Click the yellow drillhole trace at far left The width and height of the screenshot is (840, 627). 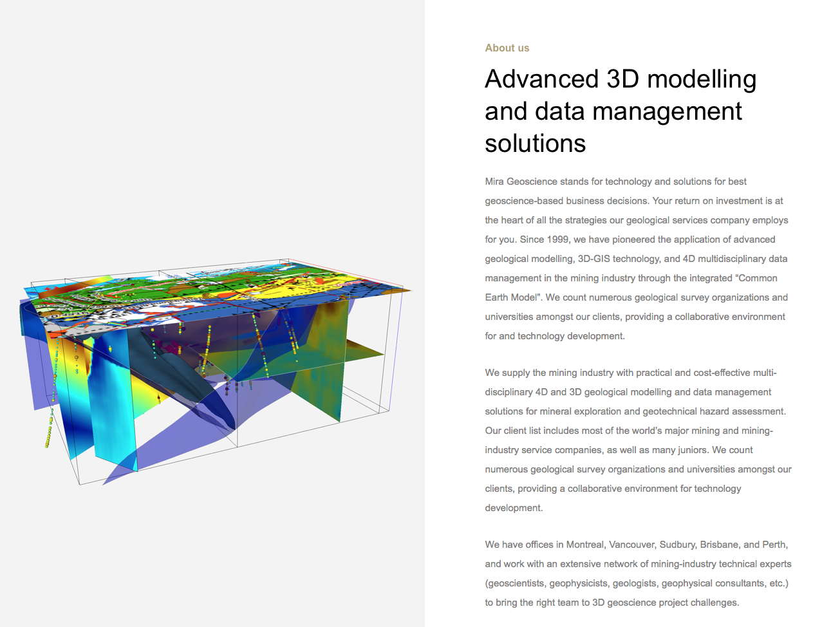[50, 430]
